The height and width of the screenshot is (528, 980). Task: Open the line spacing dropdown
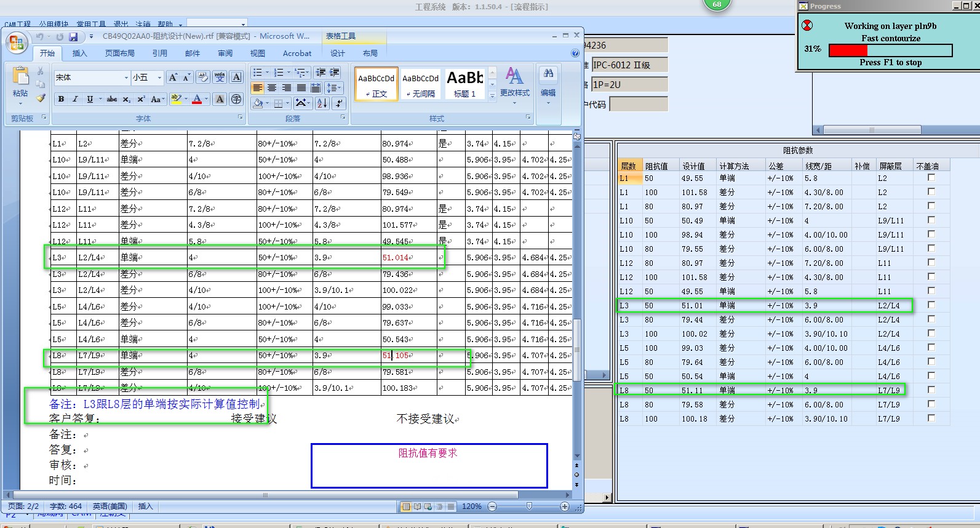point(333,88)
